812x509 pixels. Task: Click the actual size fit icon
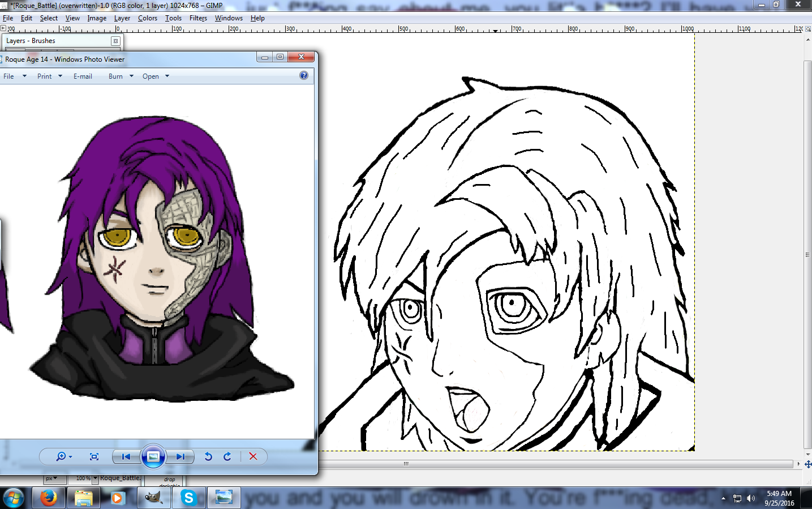[x=94, y=456]
